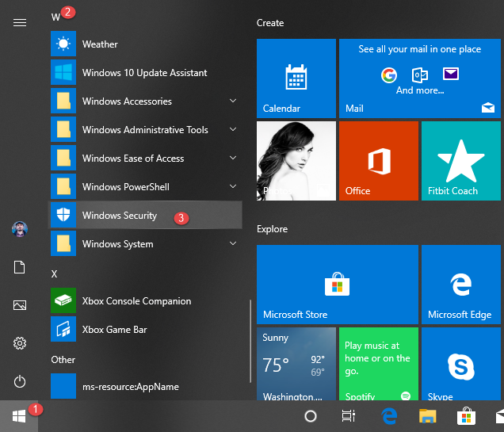Click the X letter group header
The height and width of the screenshot is (432, 504).
[54, 273]
